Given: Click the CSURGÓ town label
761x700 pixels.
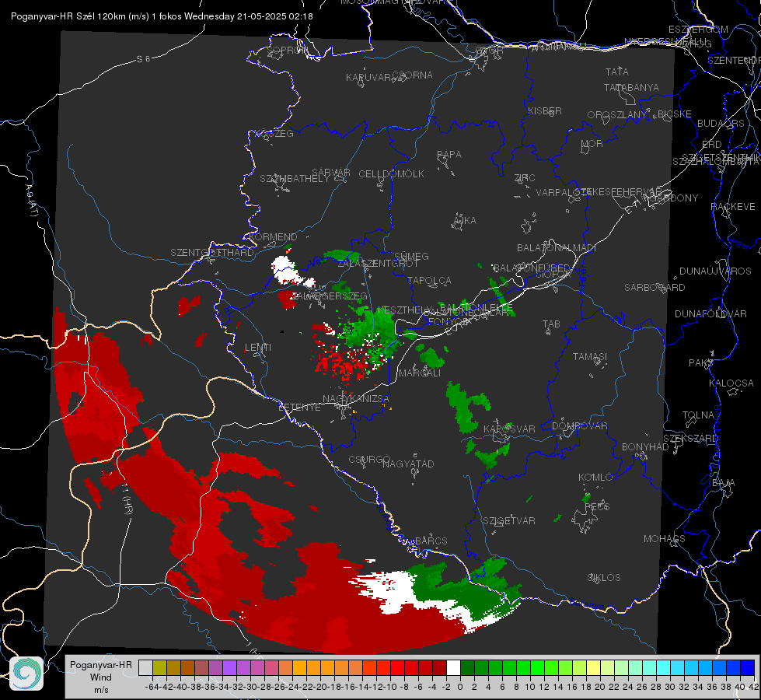Looking at the screenshot, I should point(369,460).
